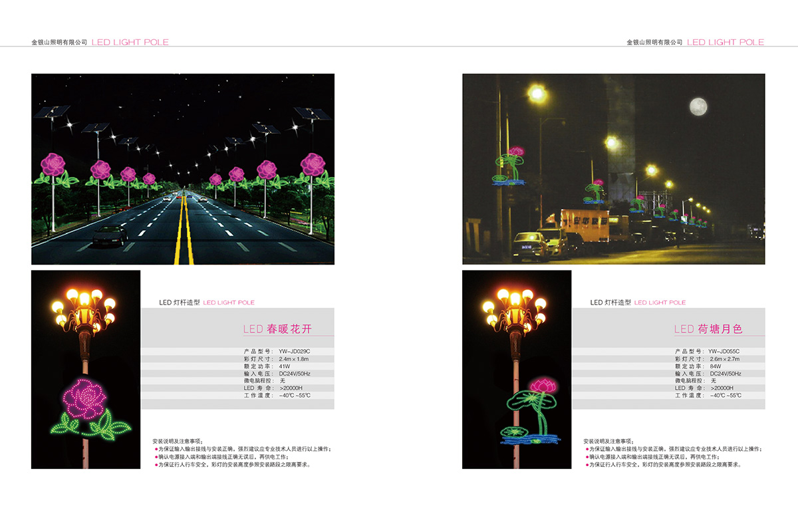Select the LED 春暖花开 product title
The width and height of the screenshot is (798, 532).
(x=277, y=329)
